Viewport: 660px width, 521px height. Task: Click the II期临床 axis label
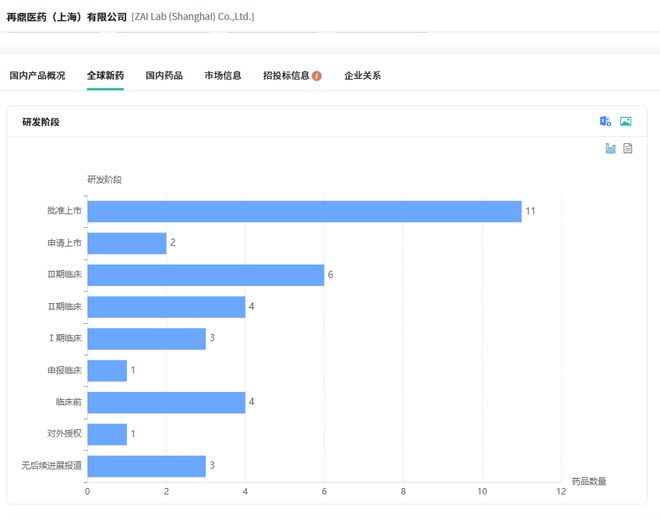coord(64,306)
